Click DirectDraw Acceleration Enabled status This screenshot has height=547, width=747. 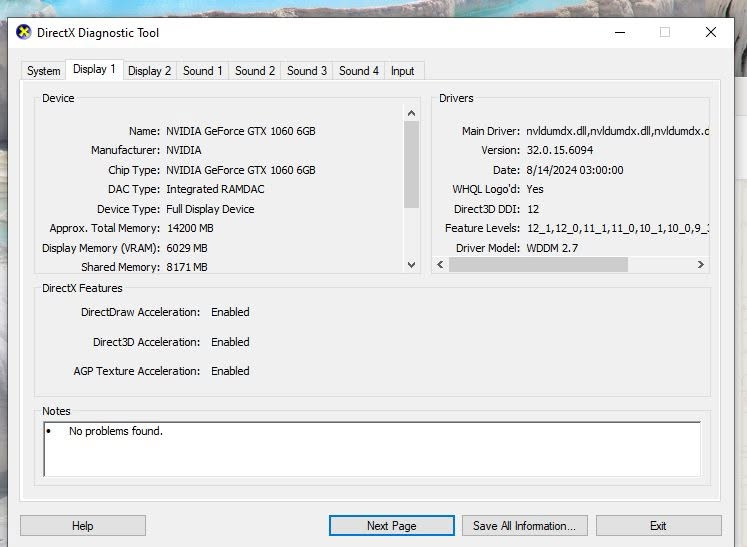click(231, 312)
